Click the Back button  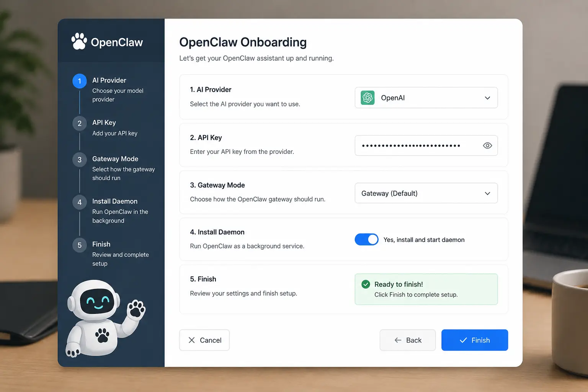click(408, 340)
